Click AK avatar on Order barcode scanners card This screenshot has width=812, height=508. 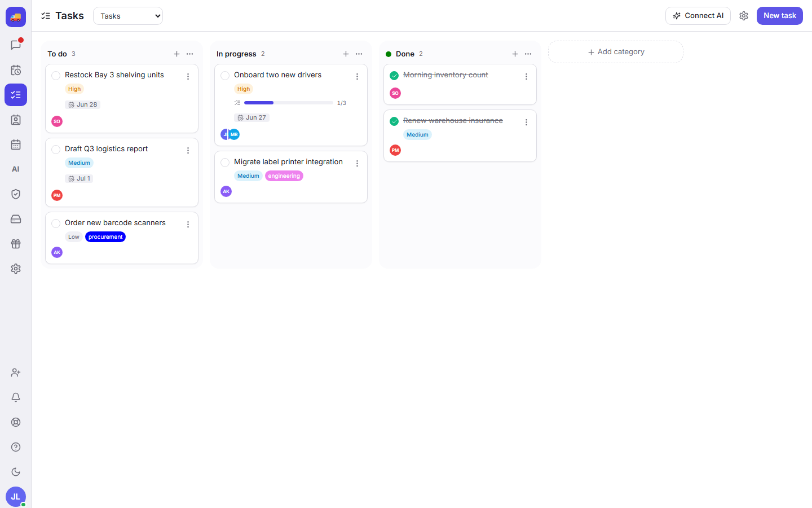click(x=57, y=252)
